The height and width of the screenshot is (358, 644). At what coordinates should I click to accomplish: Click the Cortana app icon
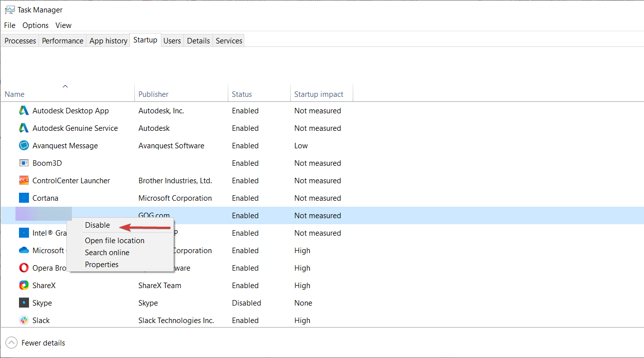(x=23, y=198)
